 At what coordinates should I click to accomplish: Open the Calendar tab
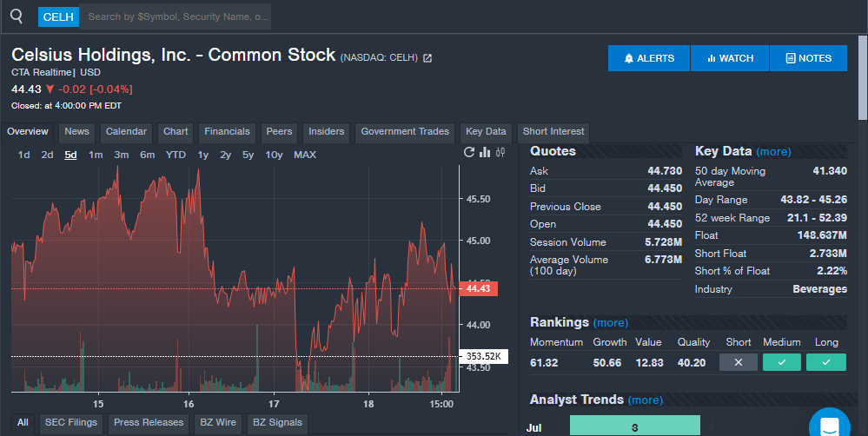click(x=126, y=132)
